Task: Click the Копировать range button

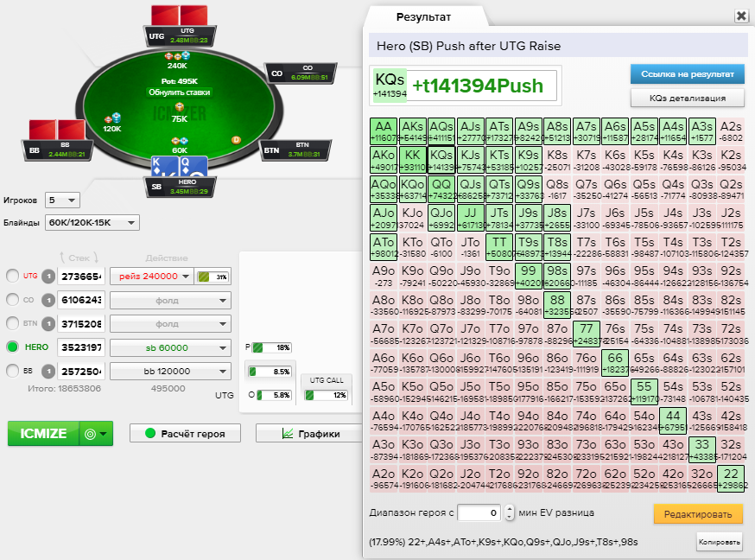Action: [719, 542]
